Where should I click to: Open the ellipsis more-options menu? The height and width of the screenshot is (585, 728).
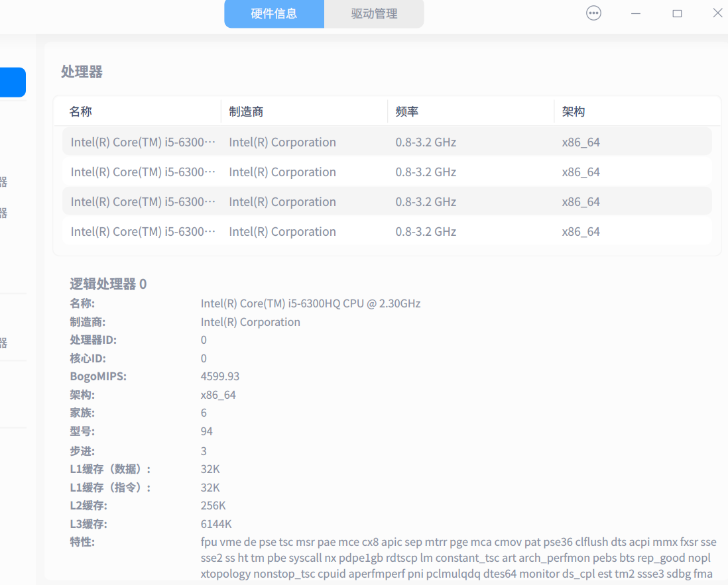(593, 13)
